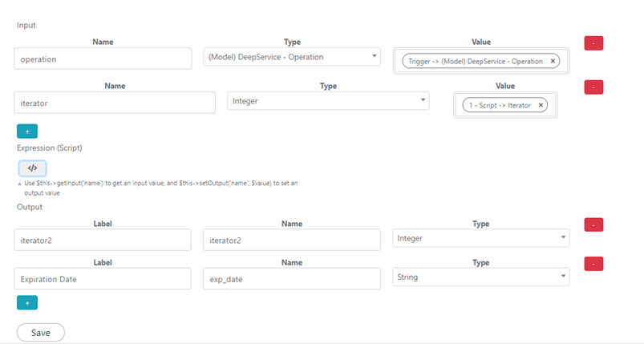Add a new output row

[27, 302]
